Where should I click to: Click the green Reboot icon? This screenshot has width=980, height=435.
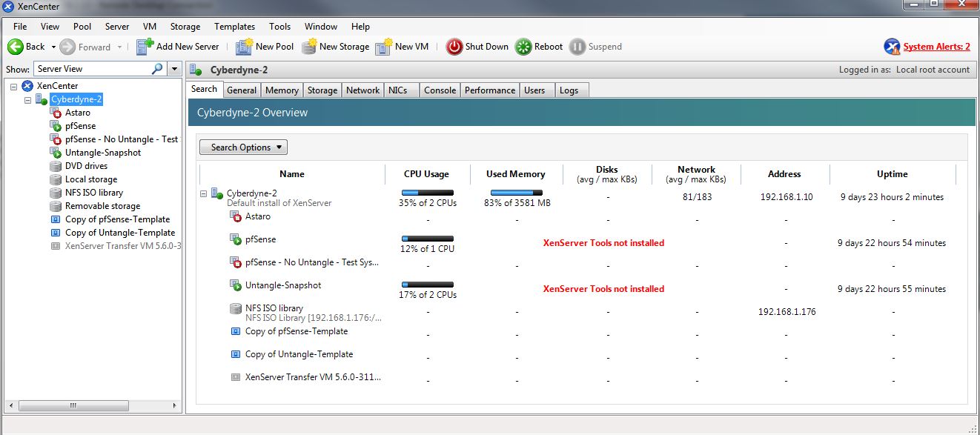(x=523, y=47)
